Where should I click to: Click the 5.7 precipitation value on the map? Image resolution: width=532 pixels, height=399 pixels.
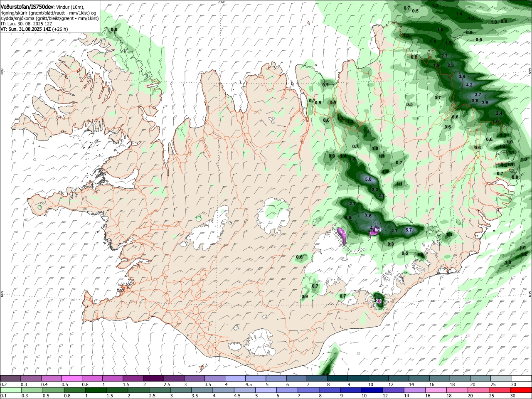click(408, 230)
